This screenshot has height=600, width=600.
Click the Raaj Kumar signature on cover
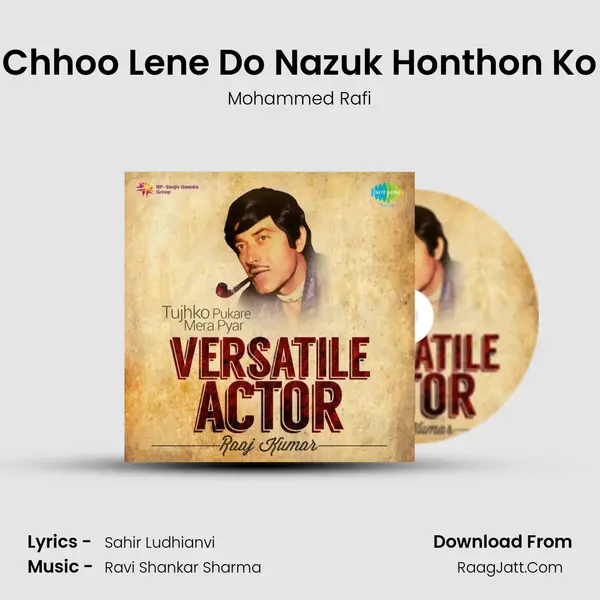pyautogui.click(x=269, y=445)
